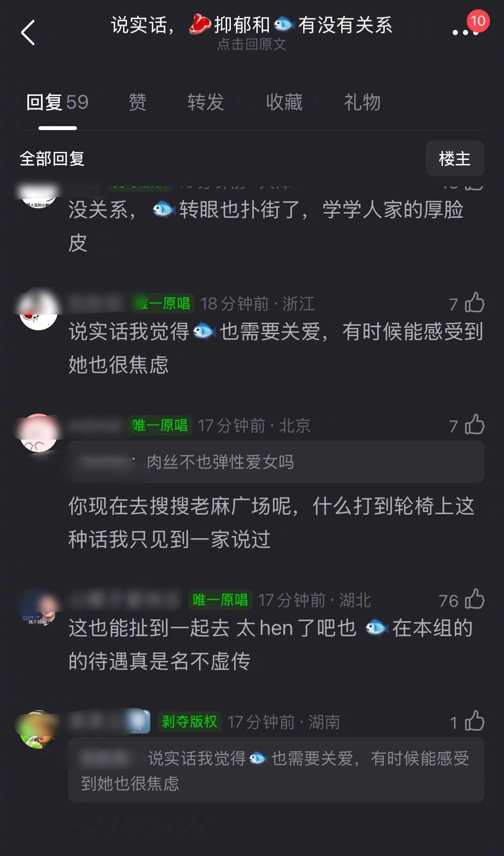
Task: Open avatar of the 北京 commenter
Action: tap(38, 433)
